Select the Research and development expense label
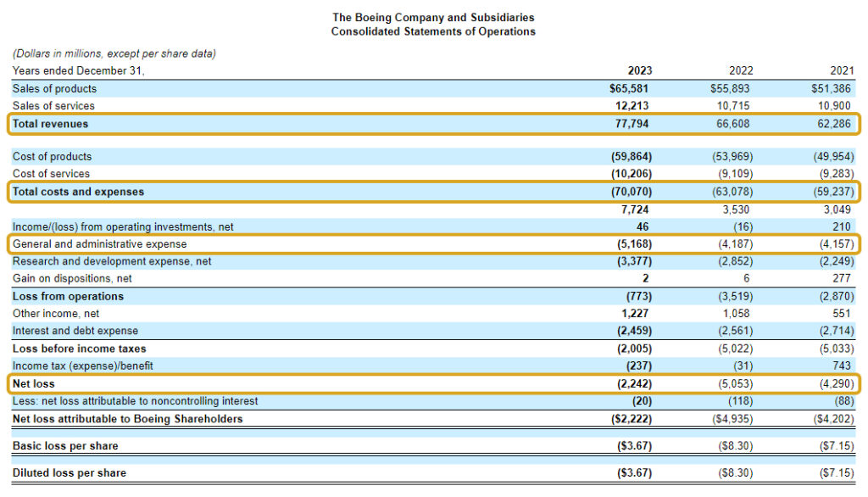This screenshot has height=497, width=868. click(x=112, y=261)
